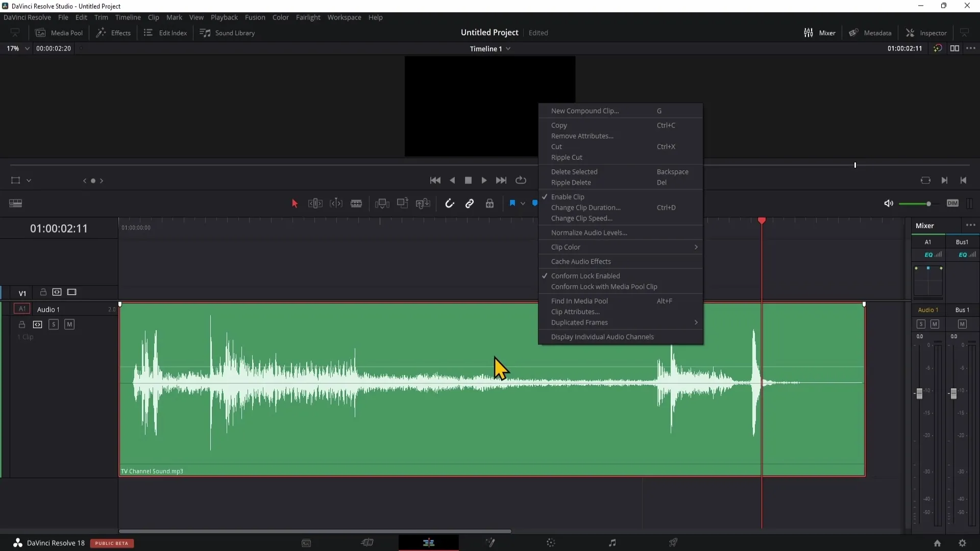Toggle Conform Lock Enabled checkbox
Screen dimensions: 980x551
click(585, 275)
